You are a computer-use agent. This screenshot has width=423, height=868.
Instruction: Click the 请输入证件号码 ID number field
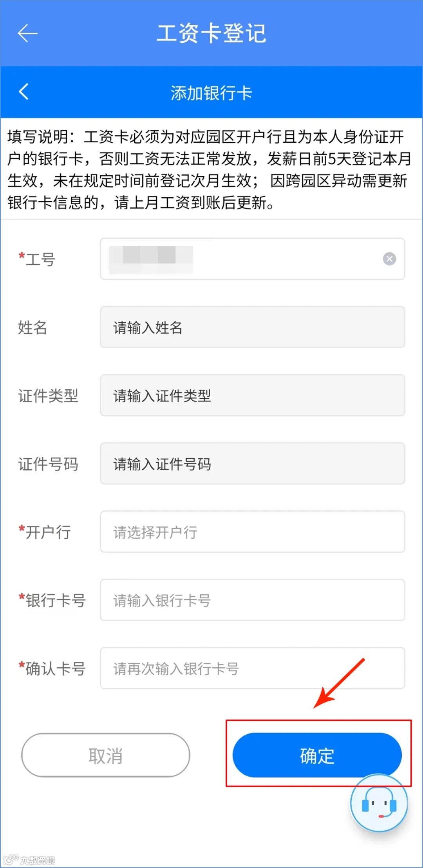pos(252,464)
